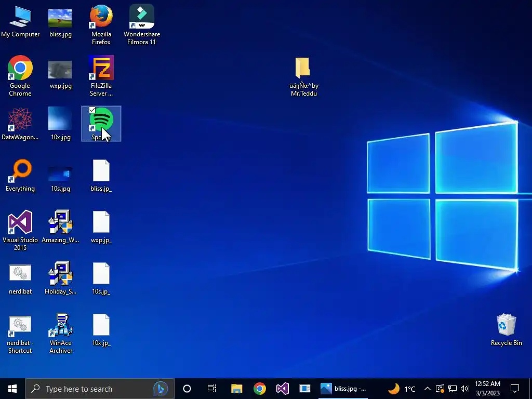Select the My Computer desktop icon
Viewport: 532px width, 399px height.
pos(20,21)
